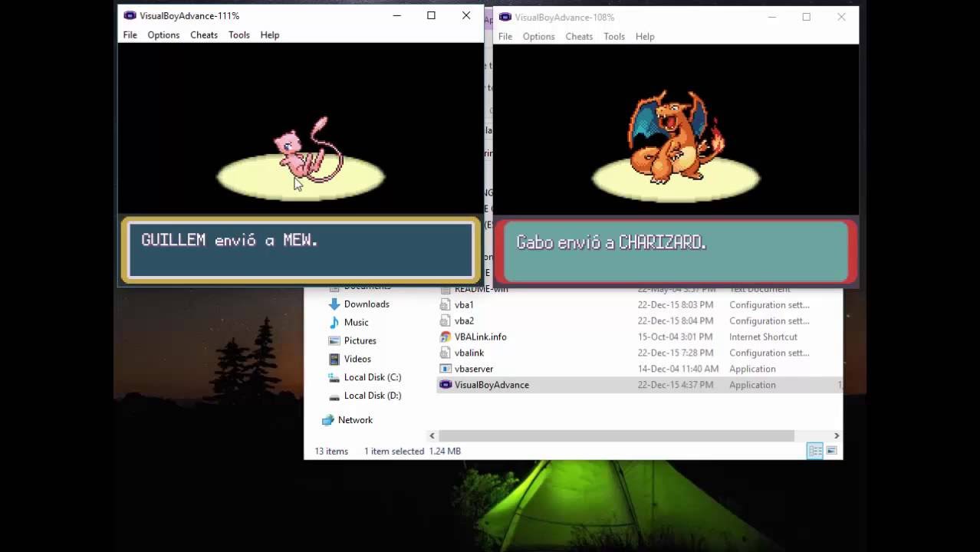Switch to Details view in Explorer
The height and width of the screenshot is (552, 980).
coord(815,451)
